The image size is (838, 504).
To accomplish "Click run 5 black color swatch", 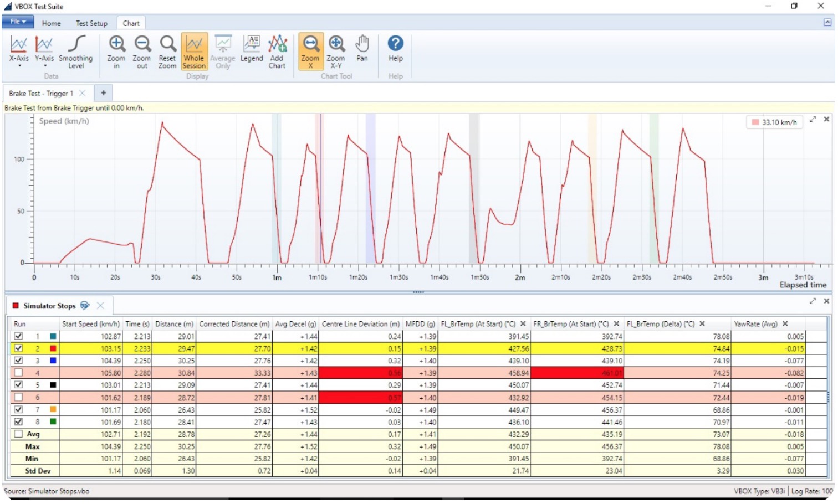I will coord(53,385).
